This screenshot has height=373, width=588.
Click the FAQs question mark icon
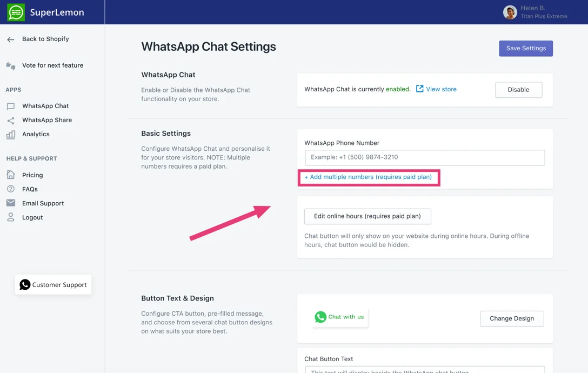[x=11, y=189]
